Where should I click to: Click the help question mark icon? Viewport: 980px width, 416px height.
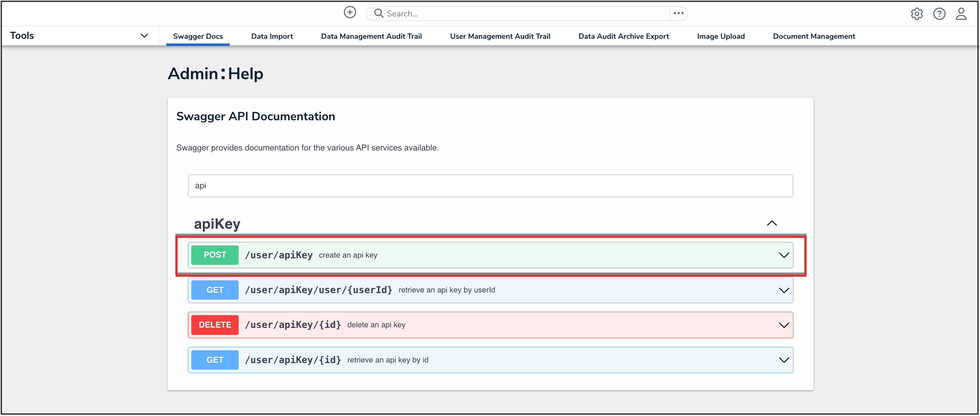coord(939,14)
